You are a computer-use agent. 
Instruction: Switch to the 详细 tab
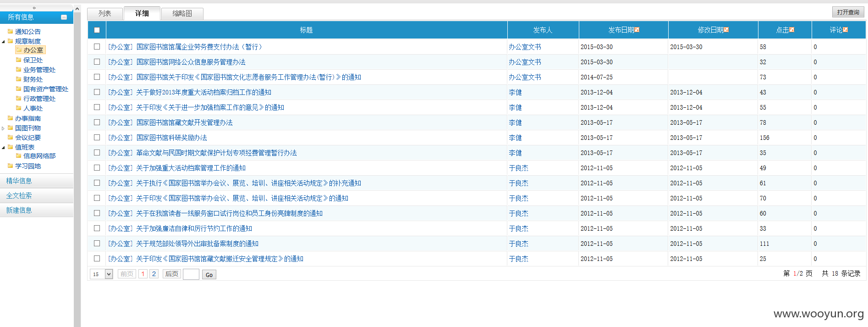click(x=142, y=14)
